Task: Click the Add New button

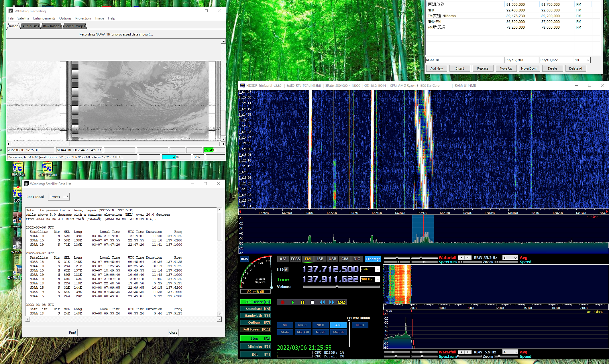Action: click(x=436, y=68)
